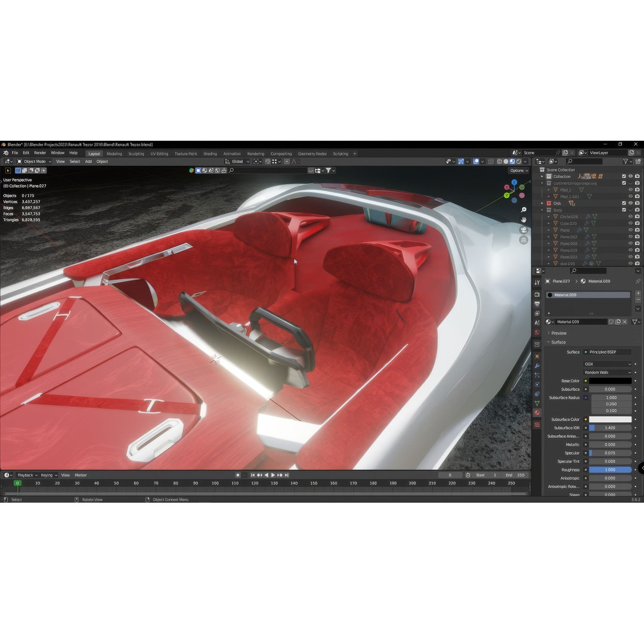Open the Render properties tab
This screenshot has height=644, width=644.
(537, 295)
